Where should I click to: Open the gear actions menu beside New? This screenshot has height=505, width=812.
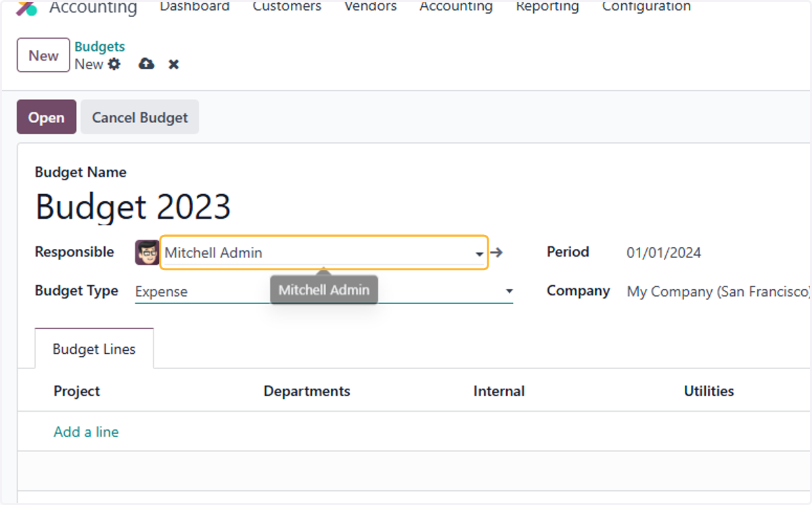[114, 64]
